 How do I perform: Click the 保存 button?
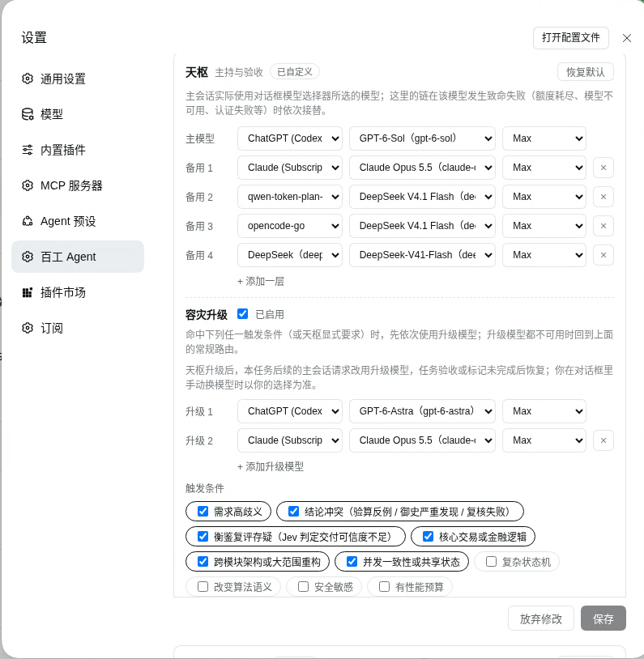(x=603, y=619)
